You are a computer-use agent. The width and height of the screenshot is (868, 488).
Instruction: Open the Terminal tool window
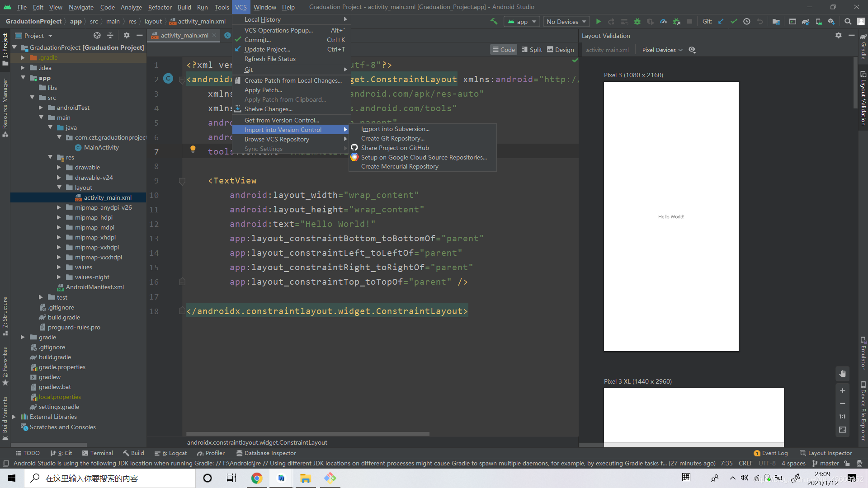(x=102, y=453)
